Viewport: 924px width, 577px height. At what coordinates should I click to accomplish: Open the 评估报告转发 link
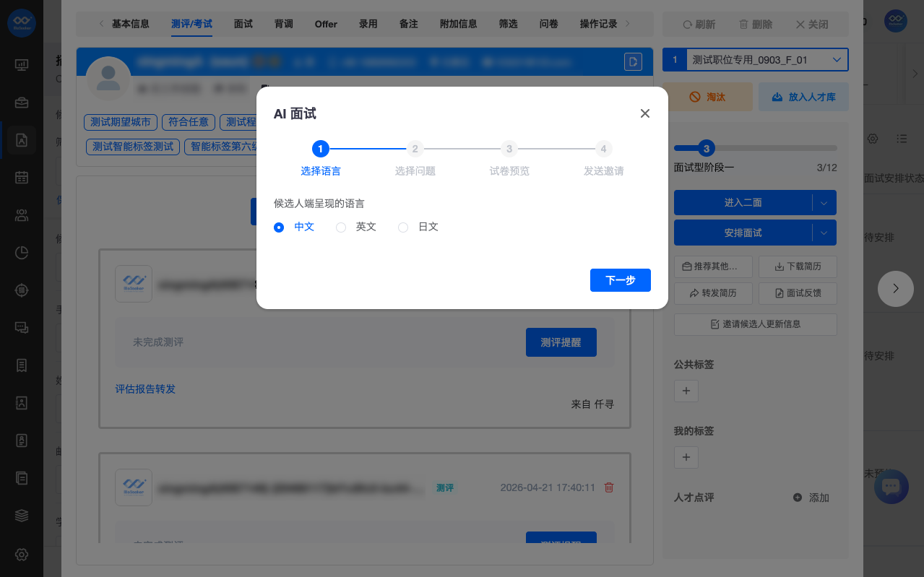145,389
